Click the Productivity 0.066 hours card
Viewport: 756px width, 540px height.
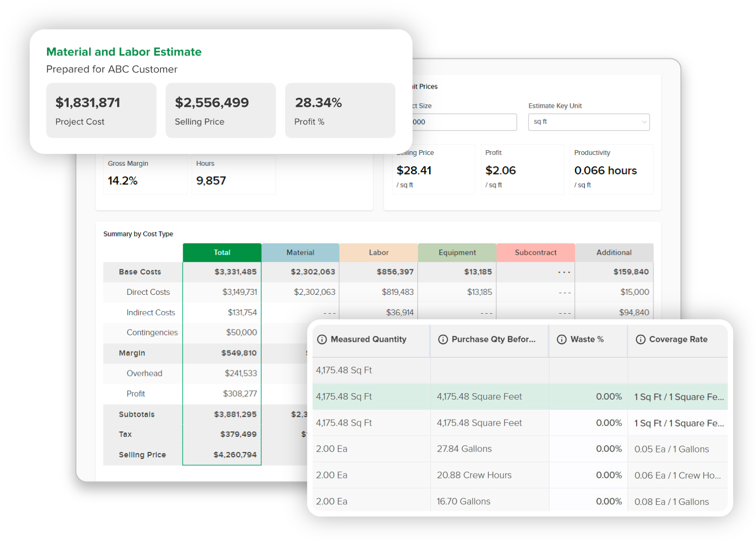point(611,170)
